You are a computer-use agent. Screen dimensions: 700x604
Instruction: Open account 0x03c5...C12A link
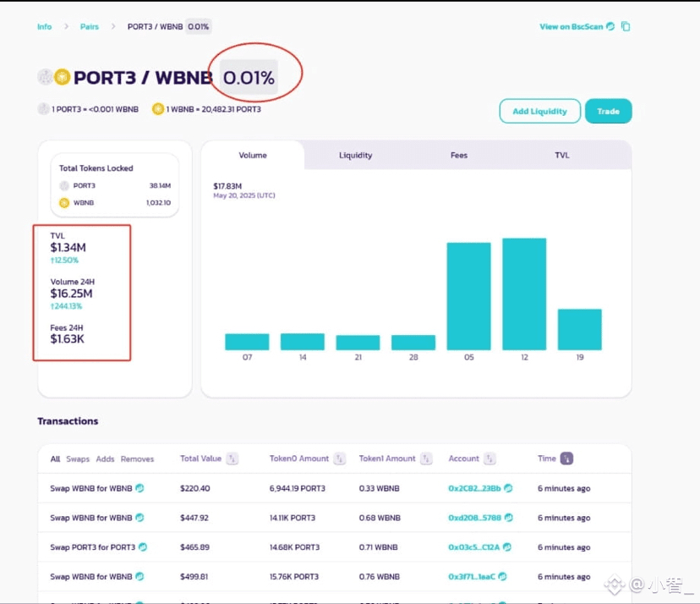pos(474,547)
